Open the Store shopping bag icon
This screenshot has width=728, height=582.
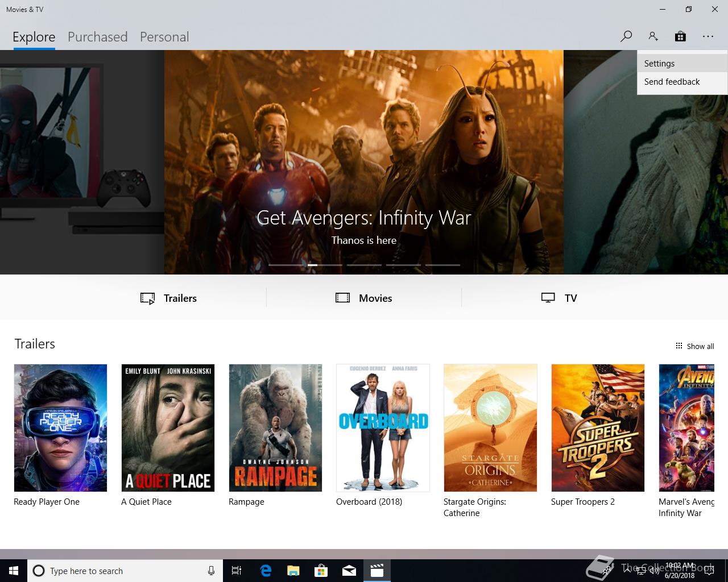[680, 36]
